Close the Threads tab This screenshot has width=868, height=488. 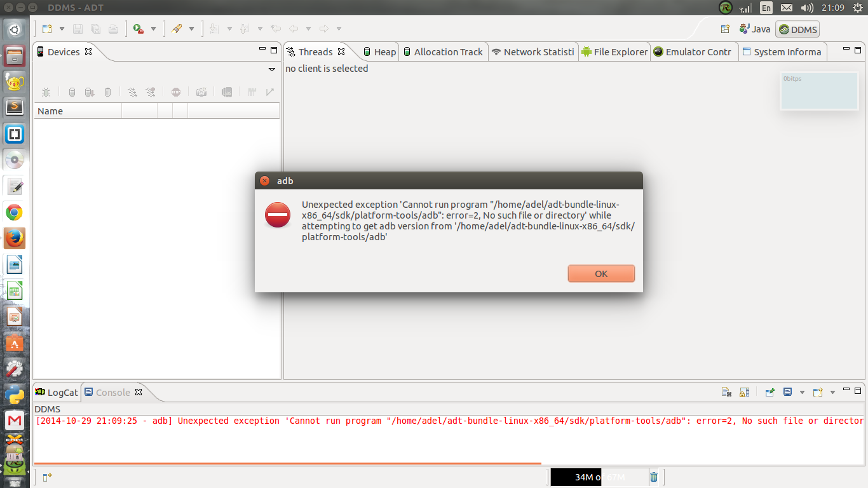click(x=341, y=51)
